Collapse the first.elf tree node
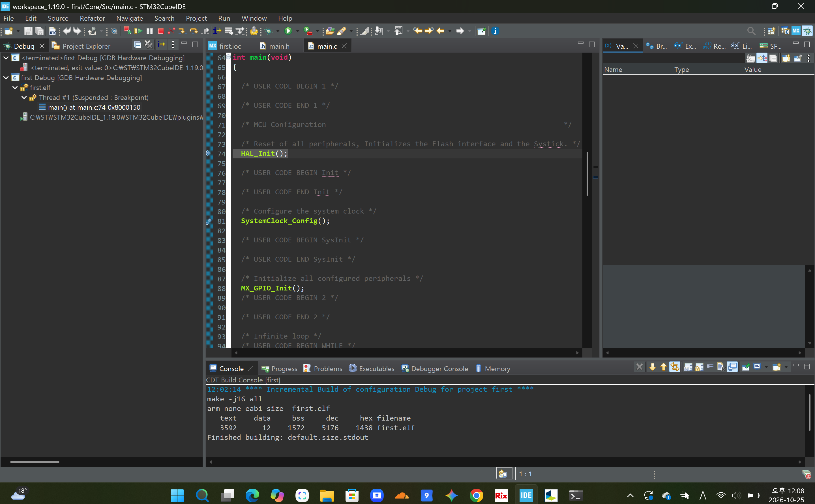 click(x=15, y=87)
